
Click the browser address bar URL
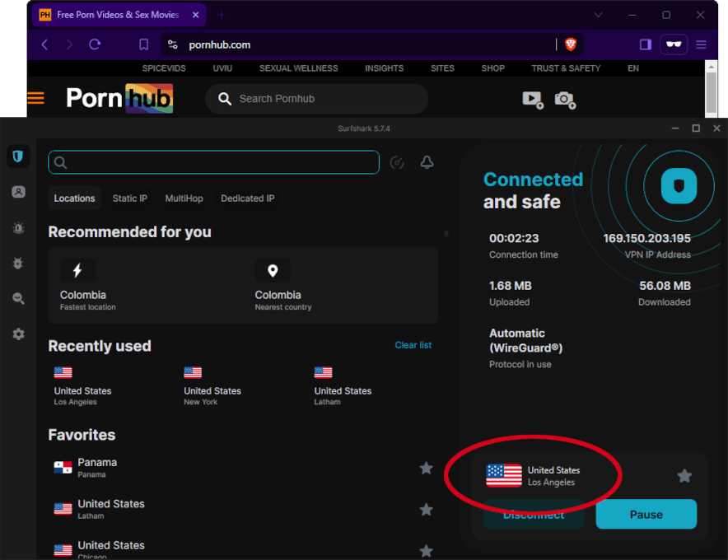(219, 44)
